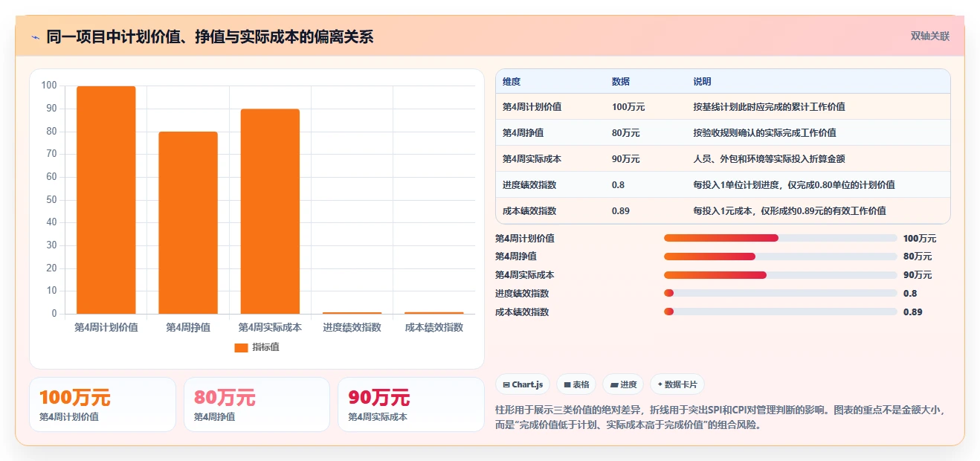This screenshot has height=461, width=980.
Task: Click x-axis label 第4周挣值
Action: (x=188, y=327)
